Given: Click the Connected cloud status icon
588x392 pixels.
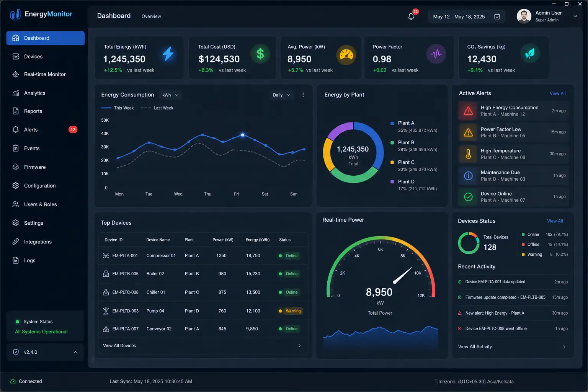Looking at the screenshot, I should click(13, 381).
